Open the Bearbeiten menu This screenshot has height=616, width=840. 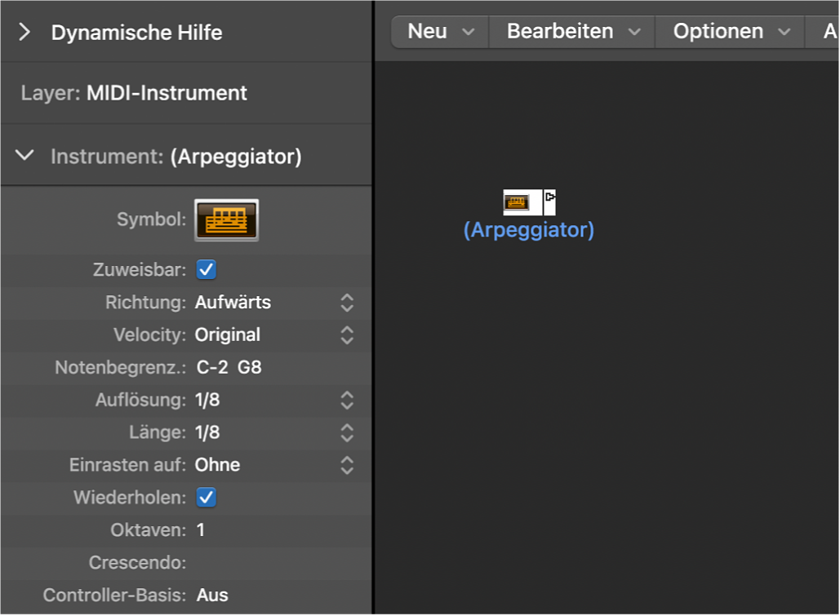(571, 31)
